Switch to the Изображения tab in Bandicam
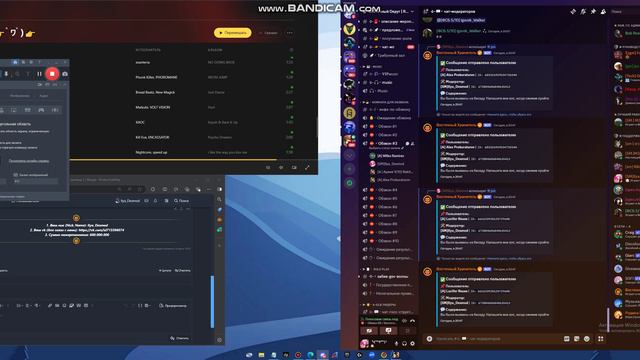Viewport: 640px width, 360px height. point(20,96)
